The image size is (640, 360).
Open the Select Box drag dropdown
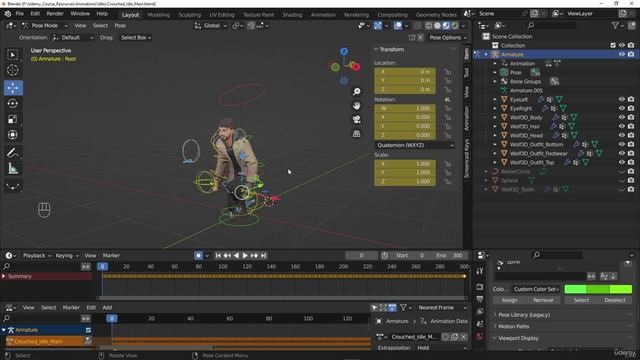136,38
